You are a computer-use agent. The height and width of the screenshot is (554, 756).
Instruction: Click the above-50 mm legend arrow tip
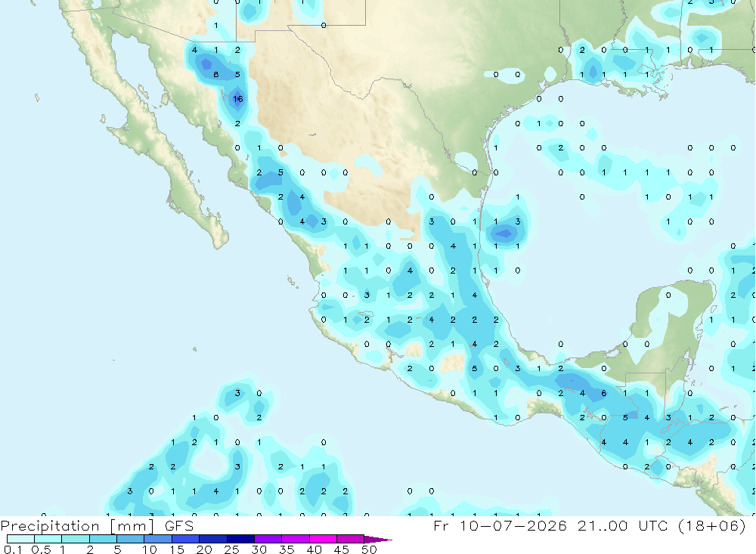click(x=377, y=539)
